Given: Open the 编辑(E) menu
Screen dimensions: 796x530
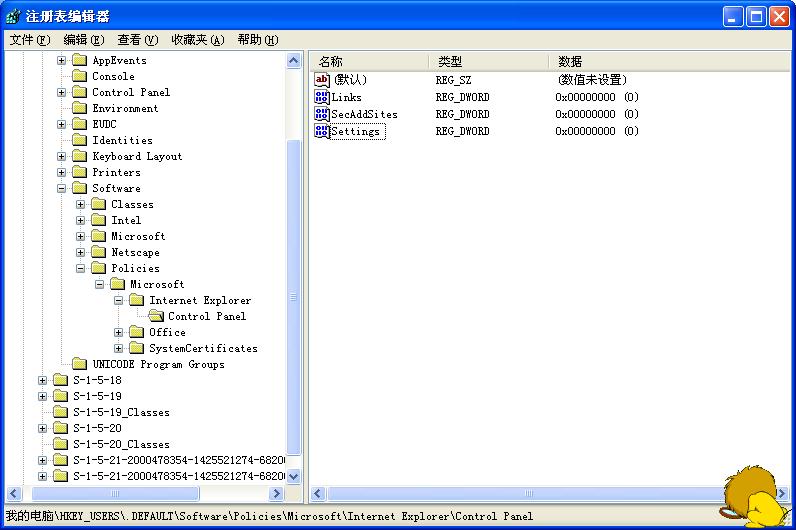Looking at the screenshot, I should click(84, 40).
